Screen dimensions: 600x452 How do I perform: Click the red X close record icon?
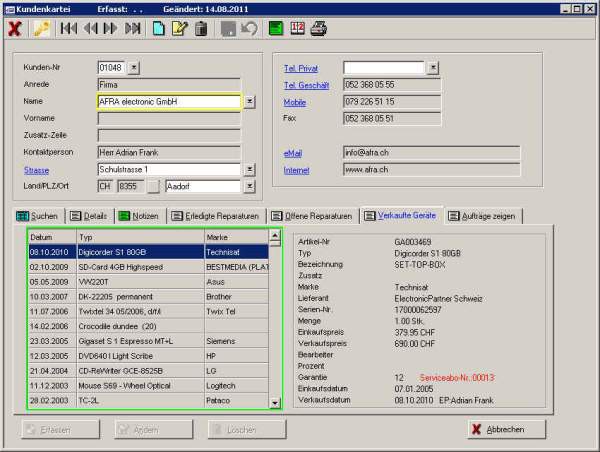click(x=15, y=29)
